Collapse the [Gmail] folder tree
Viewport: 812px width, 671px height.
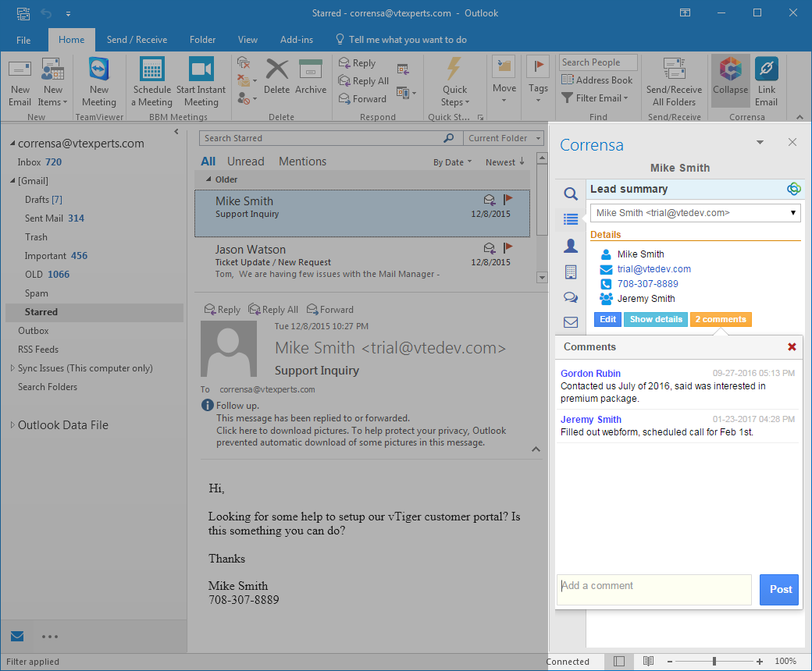coord(12,180)
